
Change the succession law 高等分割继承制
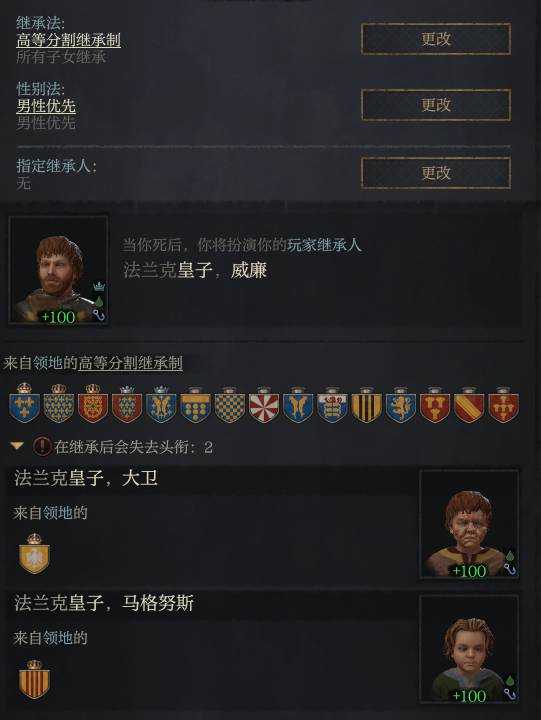pyautogui.click(x=436, y=39)
